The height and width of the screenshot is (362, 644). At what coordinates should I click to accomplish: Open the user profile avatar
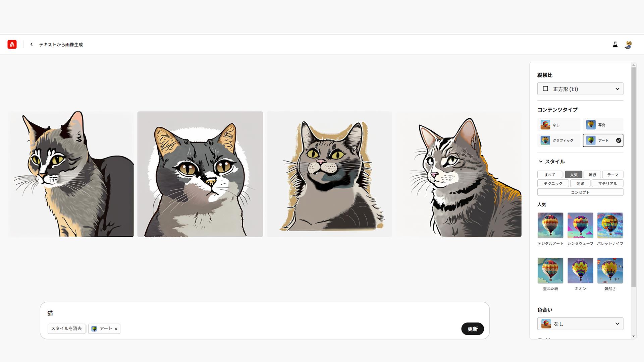point(628,45)
